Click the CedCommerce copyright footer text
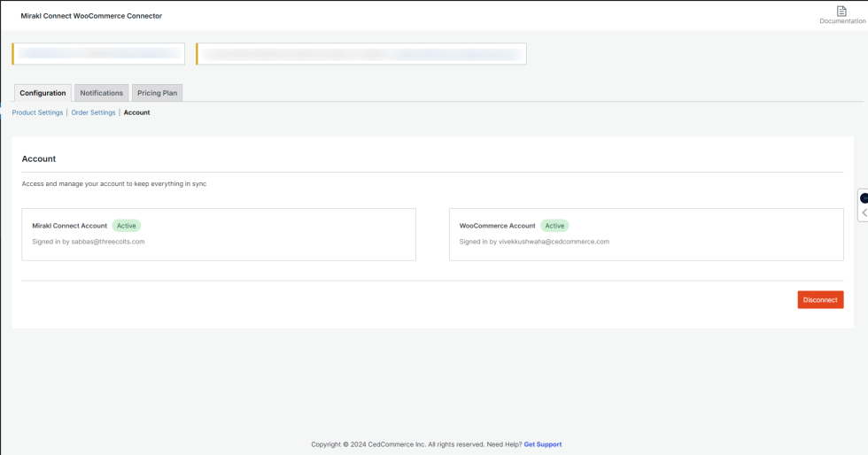 pos(416,444)
